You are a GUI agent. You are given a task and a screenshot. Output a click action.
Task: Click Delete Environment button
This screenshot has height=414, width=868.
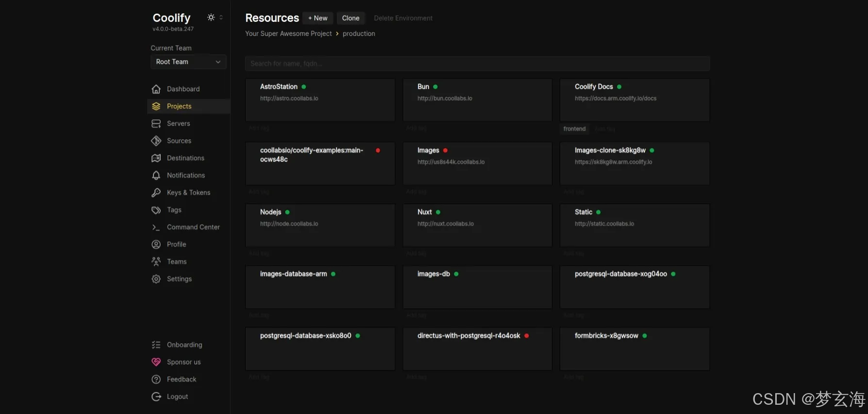pyautogui.click(x=403, y=18)
